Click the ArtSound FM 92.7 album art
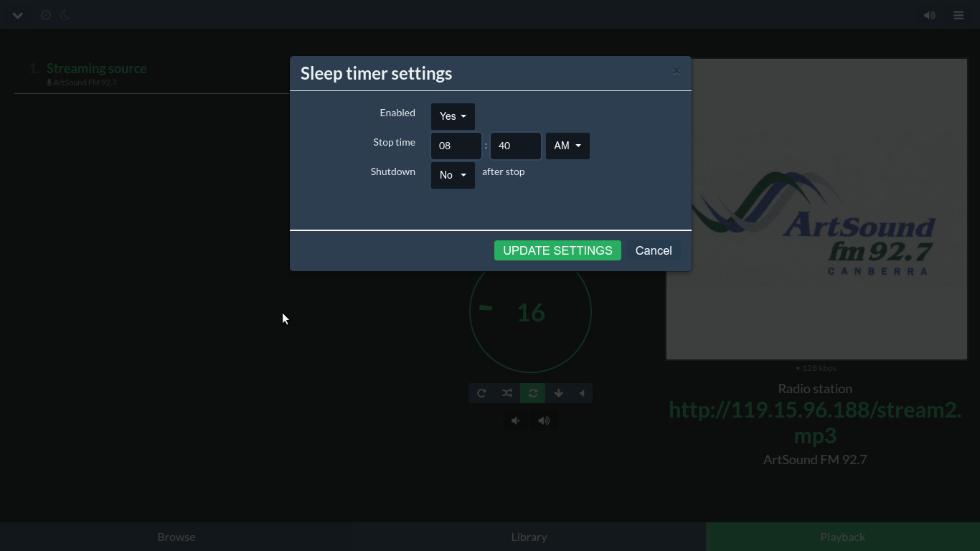 [x=816, y=209]
